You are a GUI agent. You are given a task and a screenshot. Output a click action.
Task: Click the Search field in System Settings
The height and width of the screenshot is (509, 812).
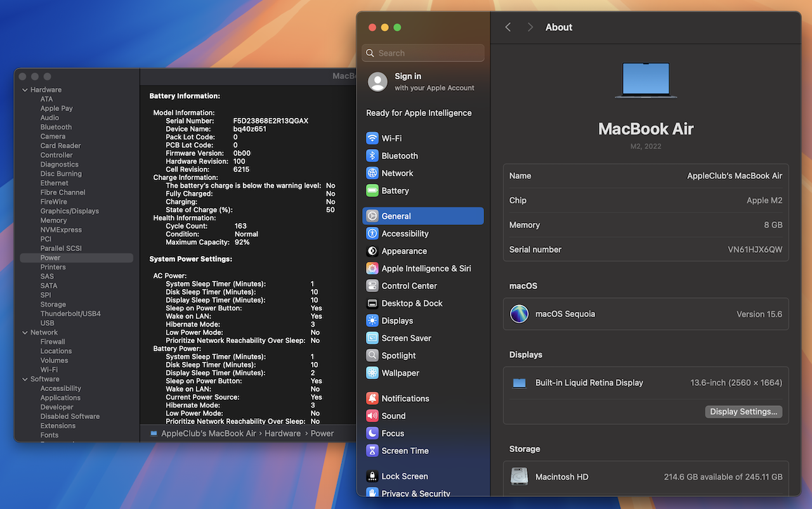[423, 53]
